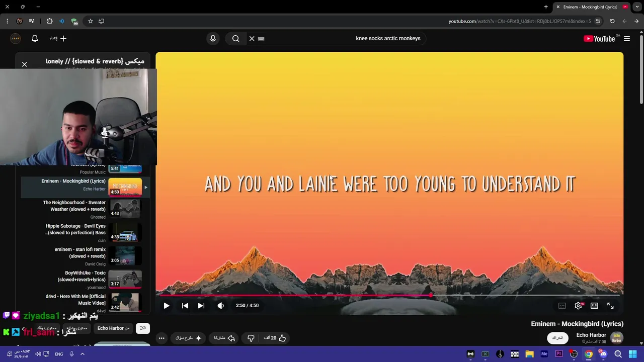Screen dimensions: 644x362
Task: Open Chrome from the taskbar
Action: tap(588, 354)
